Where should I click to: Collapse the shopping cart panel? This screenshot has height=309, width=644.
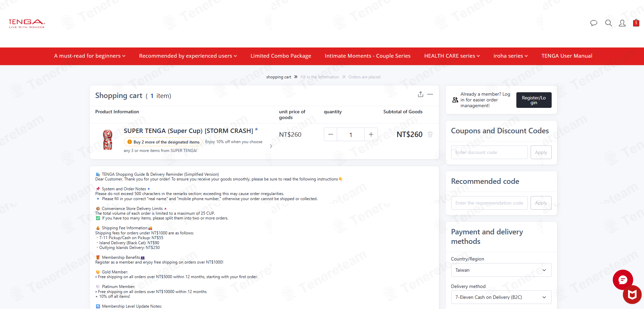click(x=430, y=94)
